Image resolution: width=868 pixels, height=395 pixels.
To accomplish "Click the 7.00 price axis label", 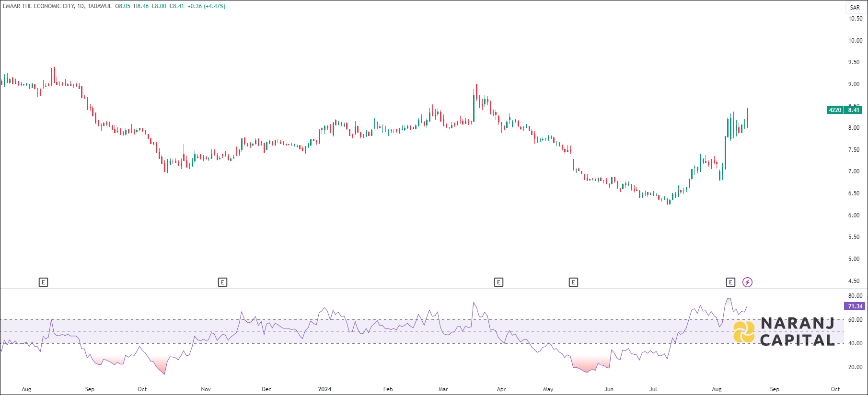I will coord(854,171).
